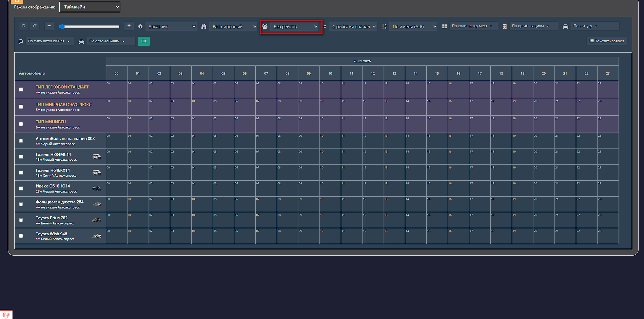Click the undo rotate-left arrow icon
Screen dimensions: 644x319
[x=23, y=26]
